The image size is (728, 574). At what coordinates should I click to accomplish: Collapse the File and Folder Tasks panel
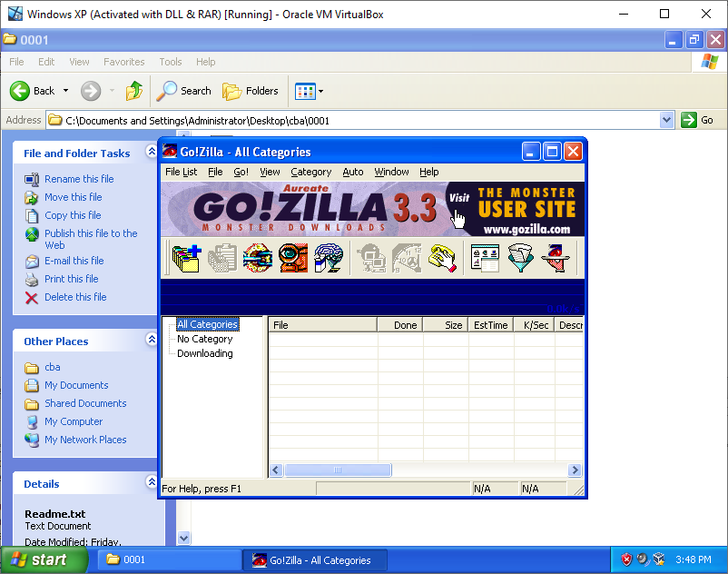(x=152, y=152)
